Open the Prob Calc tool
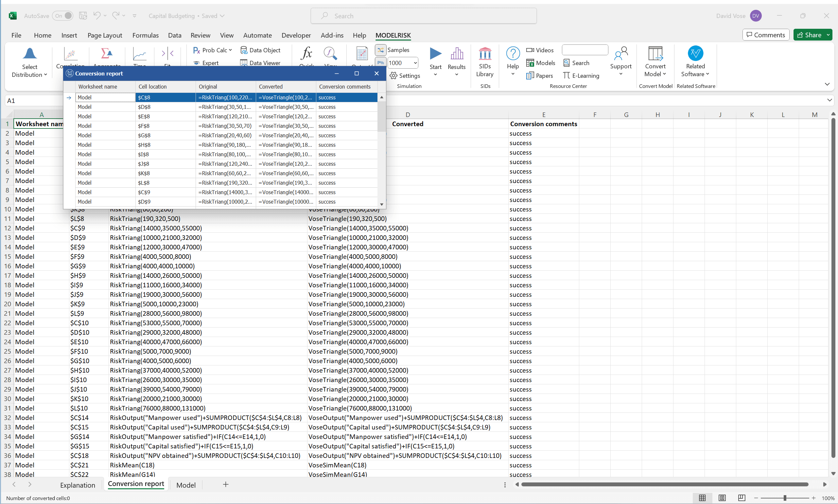 (x=211, y=50)
